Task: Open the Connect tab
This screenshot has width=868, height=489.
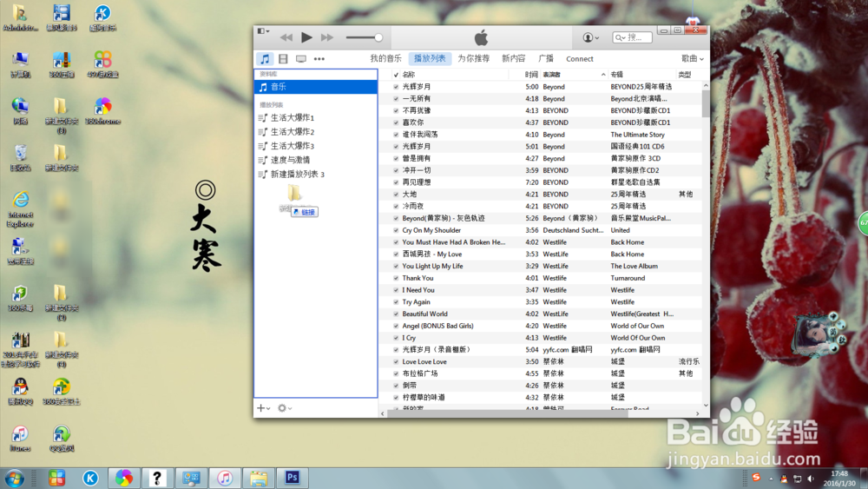Action: (x=580, y=59)
